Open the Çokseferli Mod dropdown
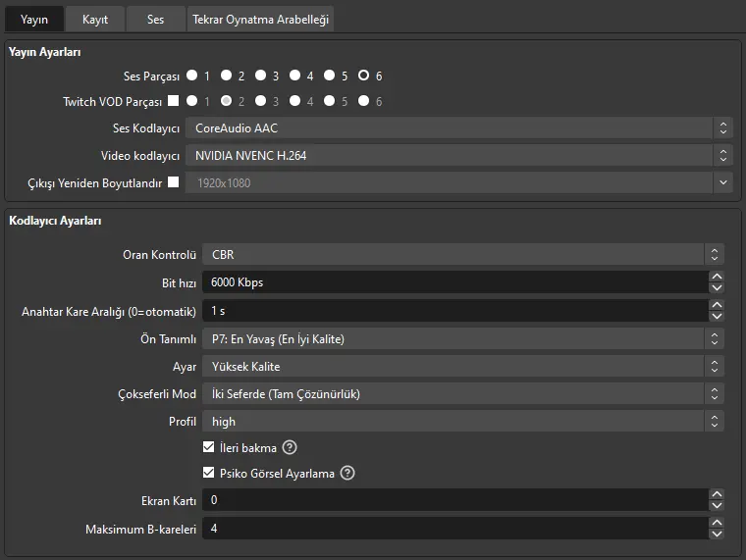Screen dimensions: 746x560 pyautogui.click(x=463, y=394)
